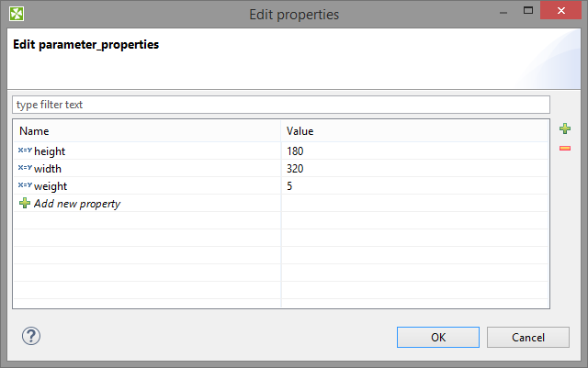Click the green plus next to Add new property

click(25, 203)
